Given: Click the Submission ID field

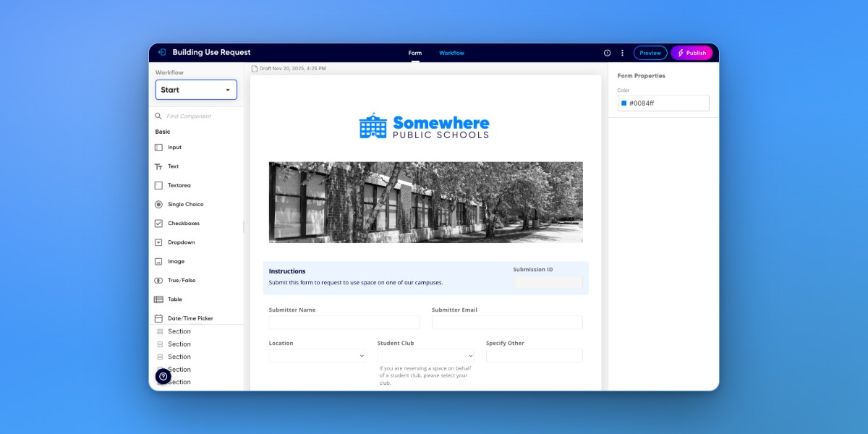Looking at the screenshot, I should (x=548, y=282).
